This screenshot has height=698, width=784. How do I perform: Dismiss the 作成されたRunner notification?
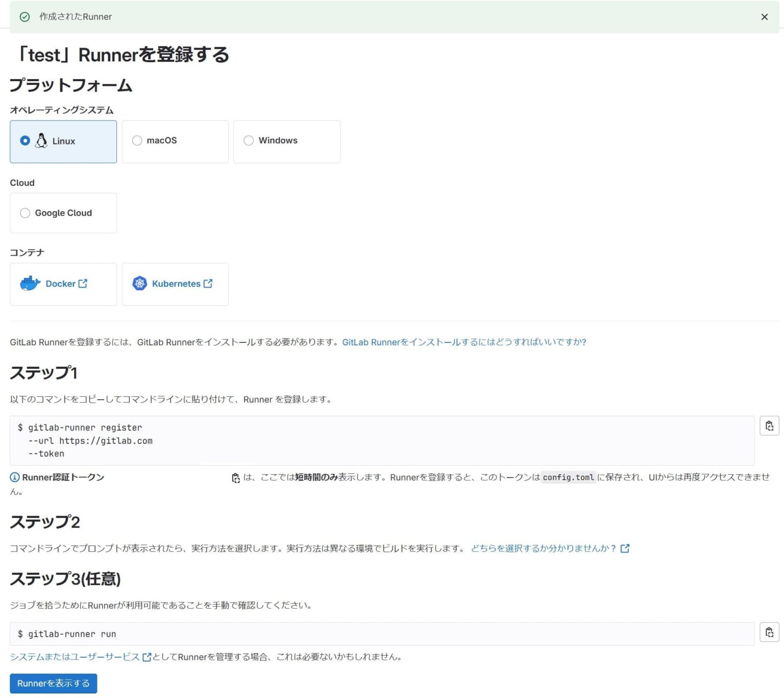764,17
